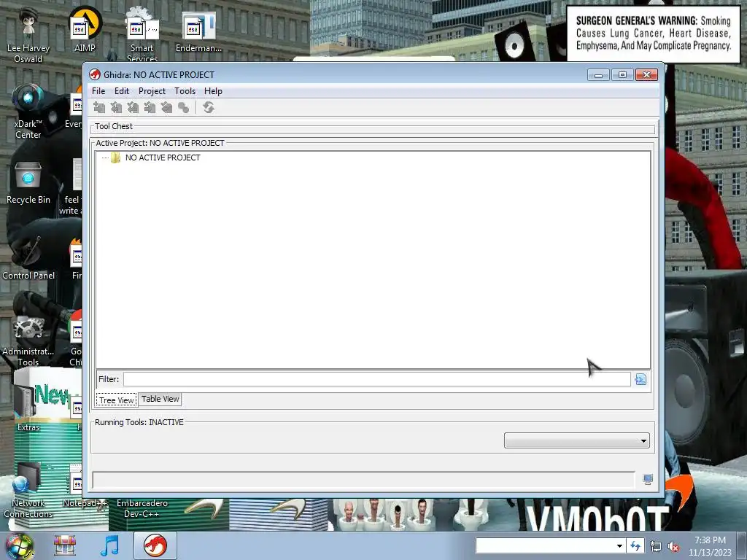Select the Embarcadero Dev-C++ desktop icon
Viewport: 747px width, 560px height.
[142, 508]
